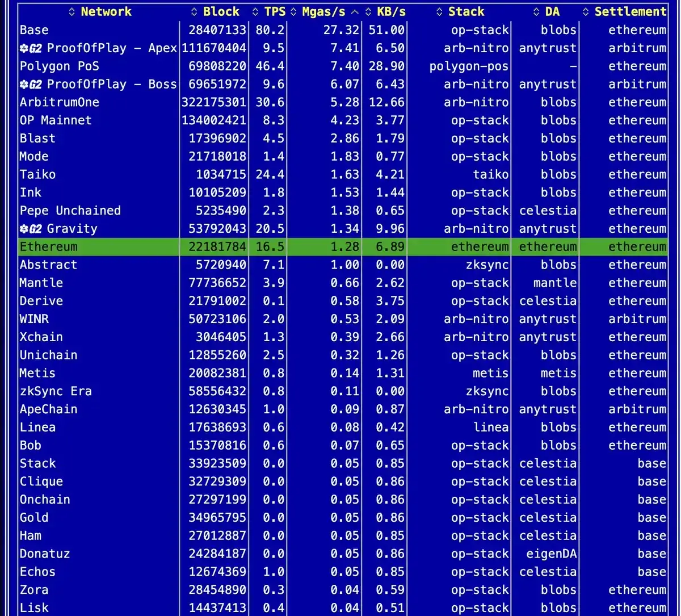This screenshot has width=681, height=616.
Task: Click the Pepe Unchained network name
Action: tap(70, 211)
